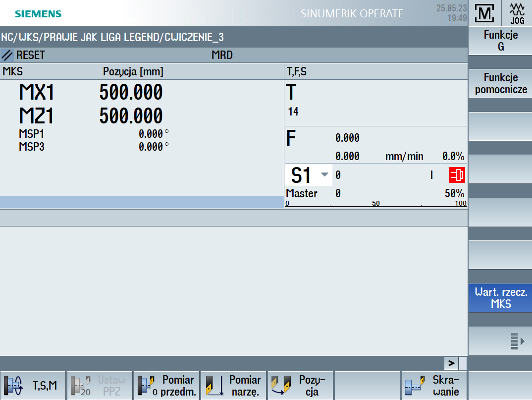Click the feed override 0.0% value

coord(453,156)
